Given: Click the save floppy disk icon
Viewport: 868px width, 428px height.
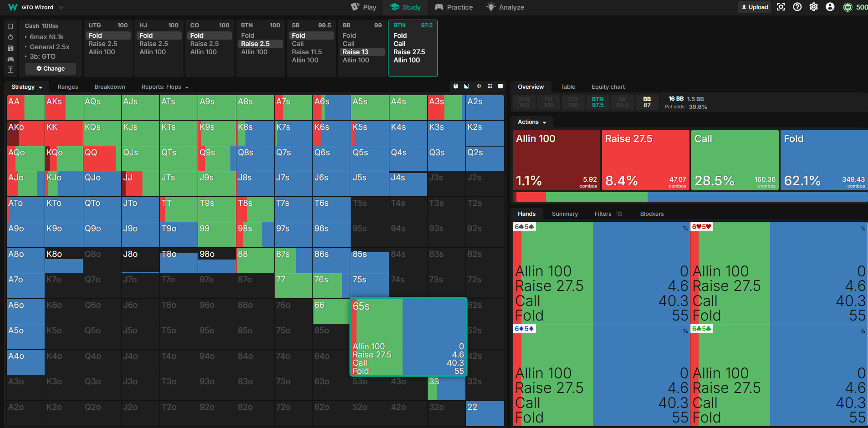Looking at the screenshot, I should 10,48.
